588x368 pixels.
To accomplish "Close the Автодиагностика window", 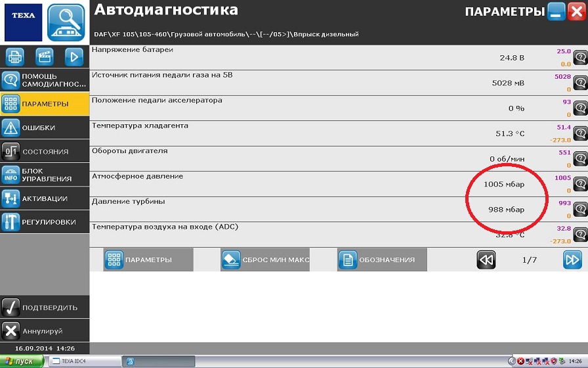I will (x=577, y=12).
